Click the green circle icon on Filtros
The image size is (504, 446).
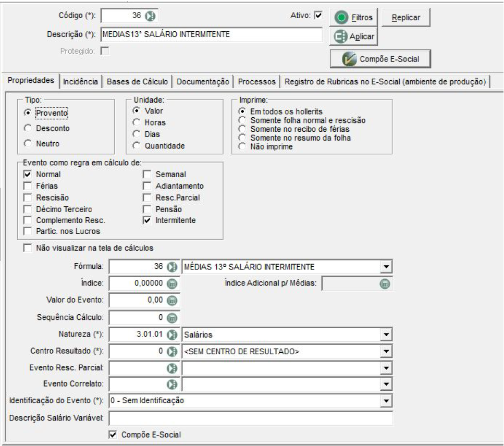(x=341, y=17)
